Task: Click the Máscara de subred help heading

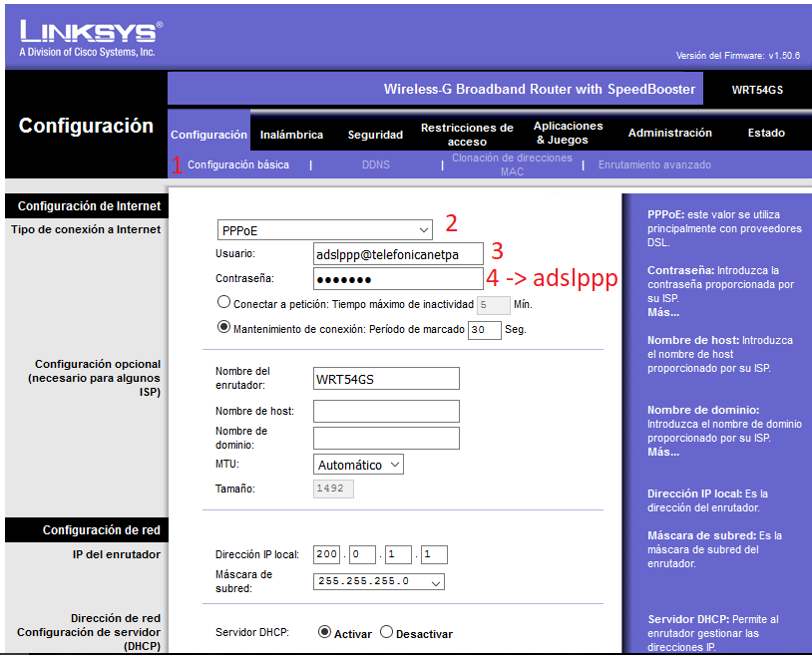Action: click(701, 535)
